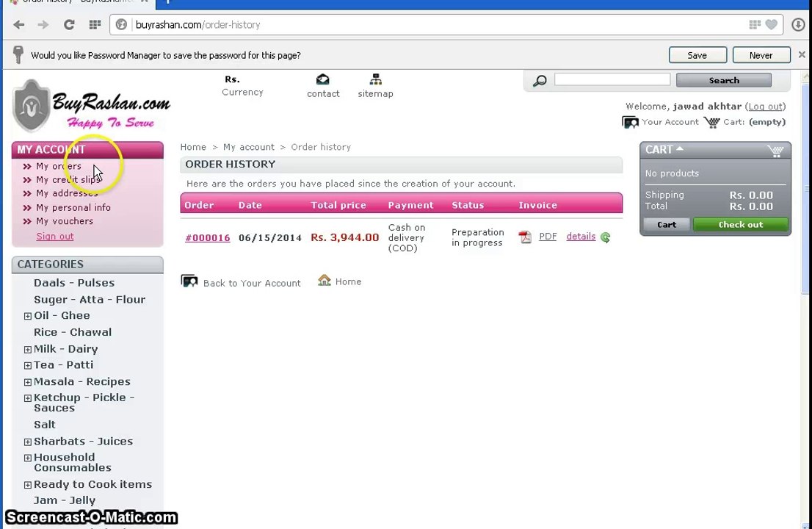Screen dimensions: 812x529
Task: Dismiss the password manager bar
Action: point(802,54)
